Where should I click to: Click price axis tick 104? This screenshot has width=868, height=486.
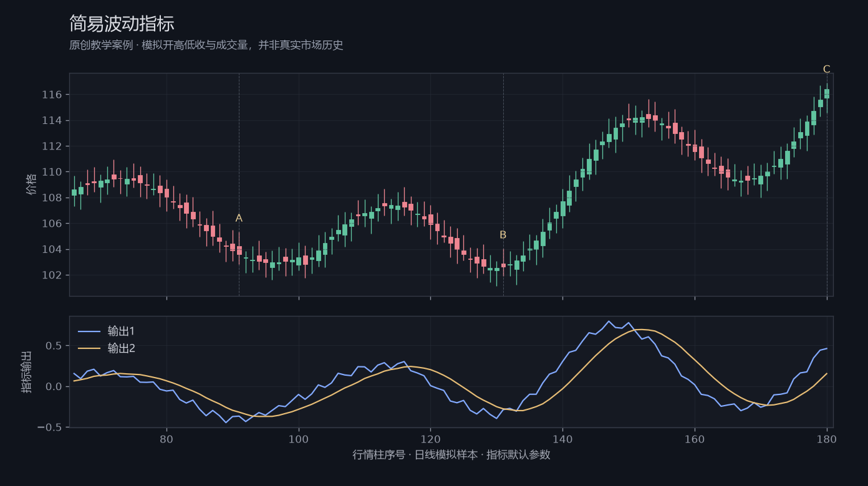[x=52, y=249]
